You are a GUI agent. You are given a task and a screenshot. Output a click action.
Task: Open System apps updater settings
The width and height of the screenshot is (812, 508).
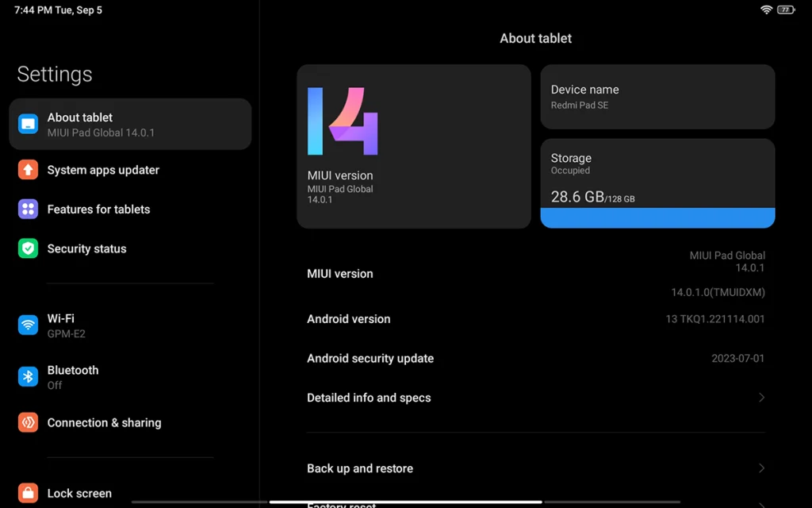coord(130,170)
